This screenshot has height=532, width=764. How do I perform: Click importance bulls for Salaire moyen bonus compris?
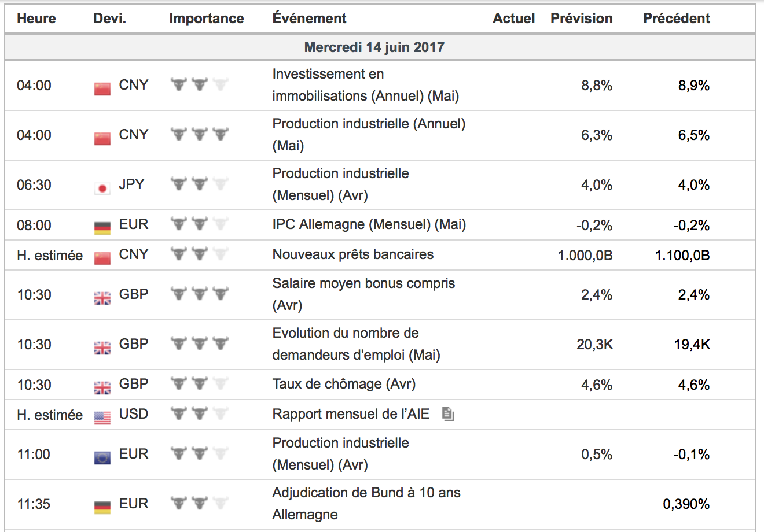click(x=199, y=294)
